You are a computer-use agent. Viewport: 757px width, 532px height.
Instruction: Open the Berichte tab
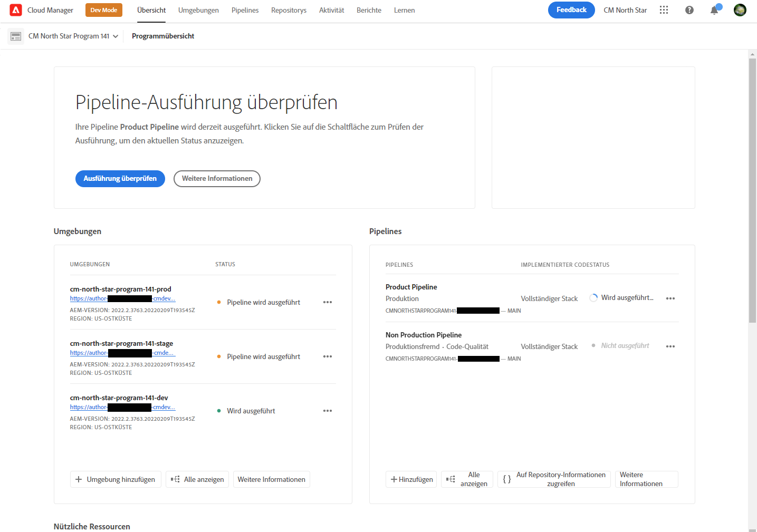369,10
